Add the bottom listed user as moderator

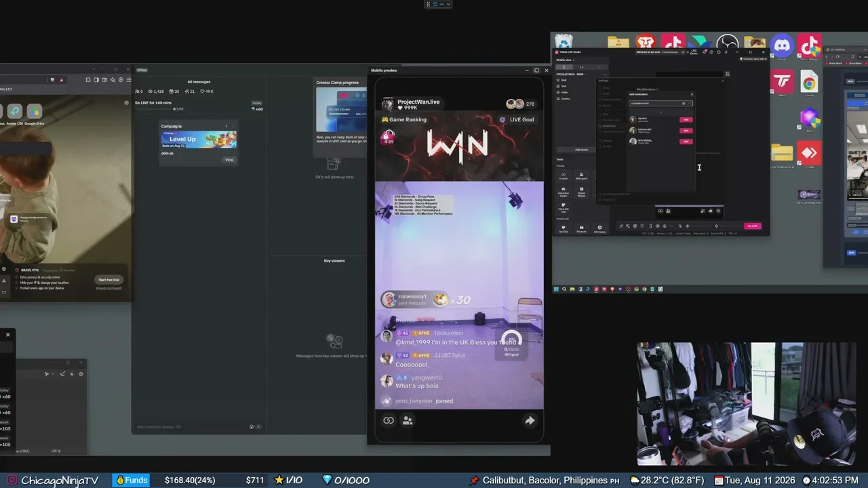click(x=686, y=141)
